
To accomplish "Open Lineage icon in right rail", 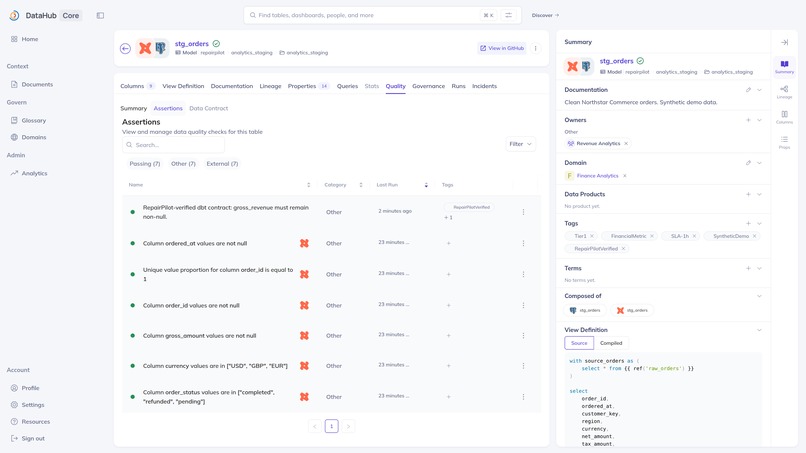I will [x=784, y=92].
